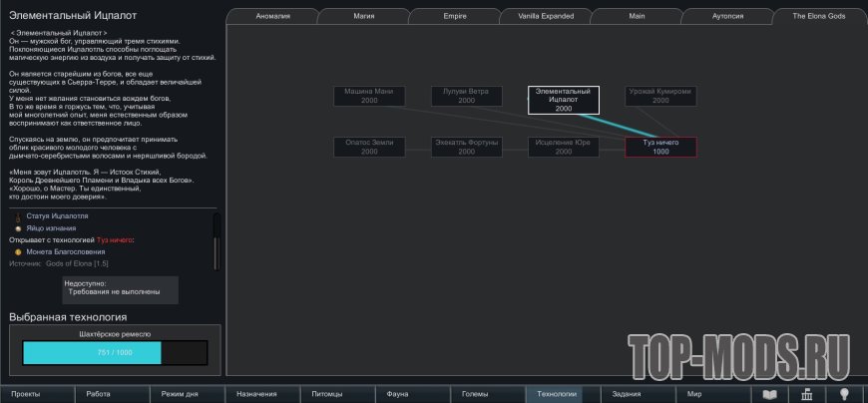Click the description panel scrollbar
868x403 pixels.
pos(217,234)
